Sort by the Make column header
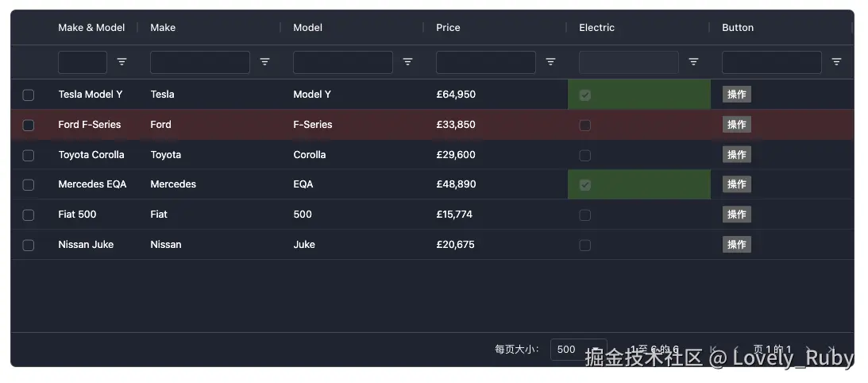The width and height of the screenshot is (868, 383). tap(163, 28)
